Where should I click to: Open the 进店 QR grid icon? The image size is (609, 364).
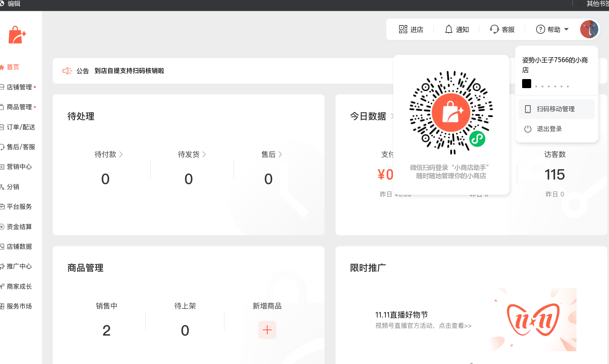403,29
